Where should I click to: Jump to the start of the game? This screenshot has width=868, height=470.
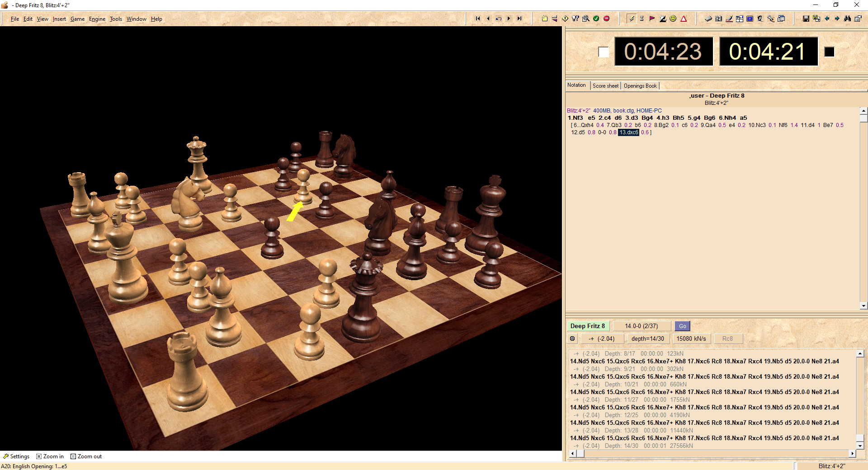pyautogui.click(x=478, y=19)
